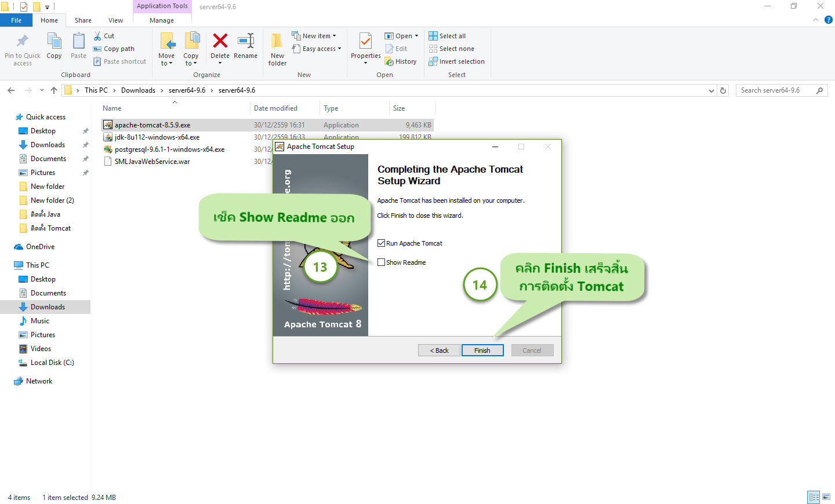Switch to the Manage tab

coord(162,20)
